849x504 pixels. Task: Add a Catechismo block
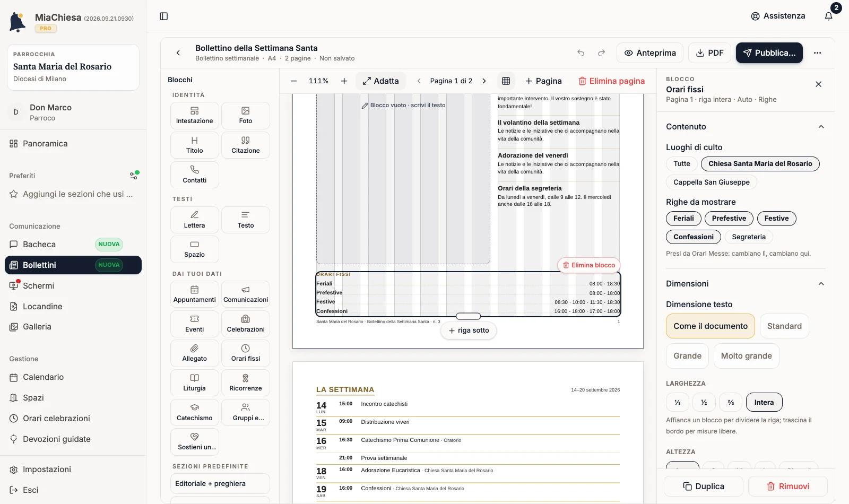(195, 413)
